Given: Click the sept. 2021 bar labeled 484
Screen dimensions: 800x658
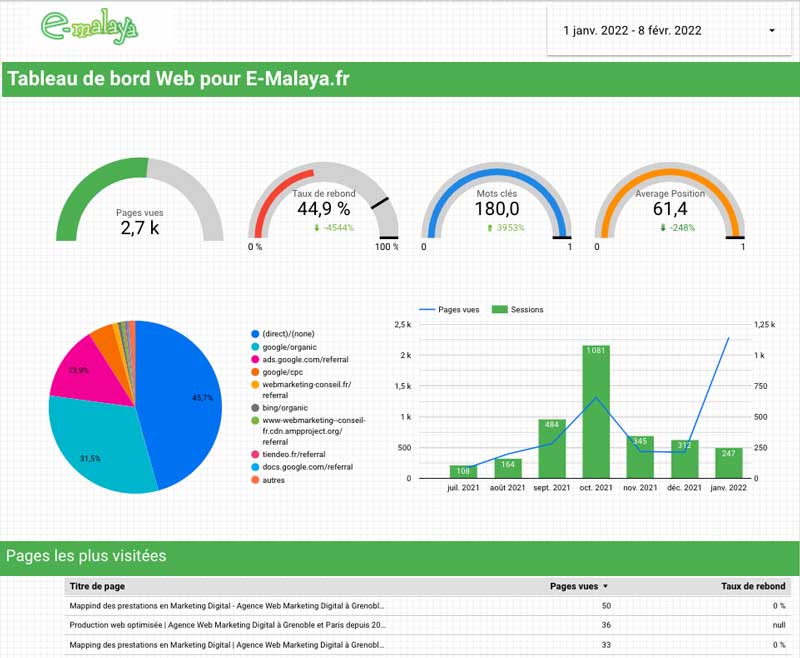Looking at the screenshot, I should pos(552,449).
